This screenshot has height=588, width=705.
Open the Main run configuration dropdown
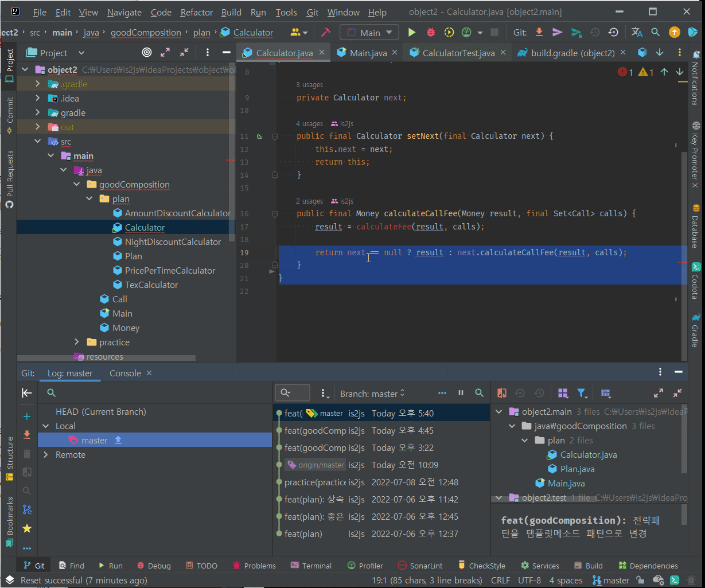369,33
